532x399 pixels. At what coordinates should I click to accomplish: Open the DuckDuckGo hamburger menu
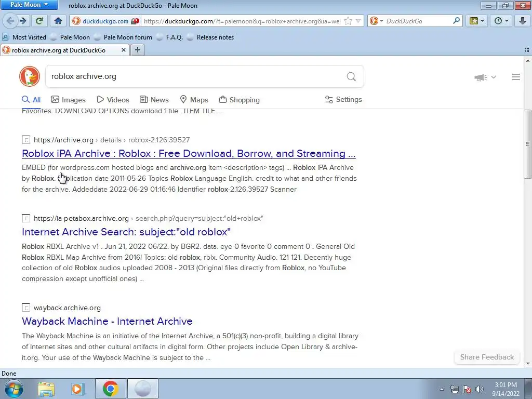(516, 77)
